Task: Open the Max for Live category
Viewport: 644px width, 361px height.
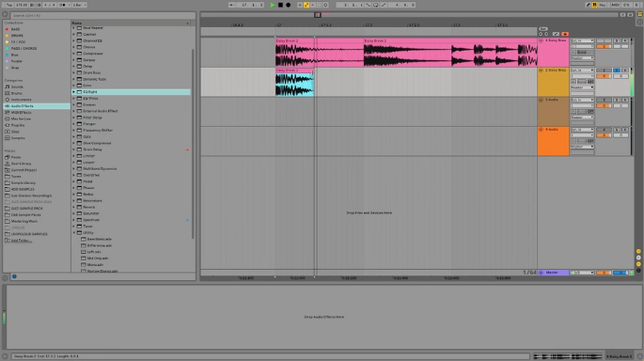Action: 21,118
